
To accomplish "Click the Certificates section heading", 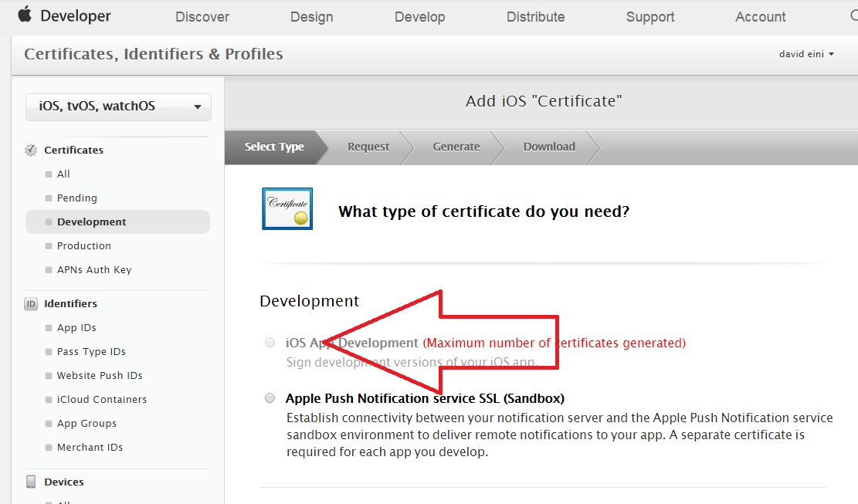I will click(x=74, y=150).
